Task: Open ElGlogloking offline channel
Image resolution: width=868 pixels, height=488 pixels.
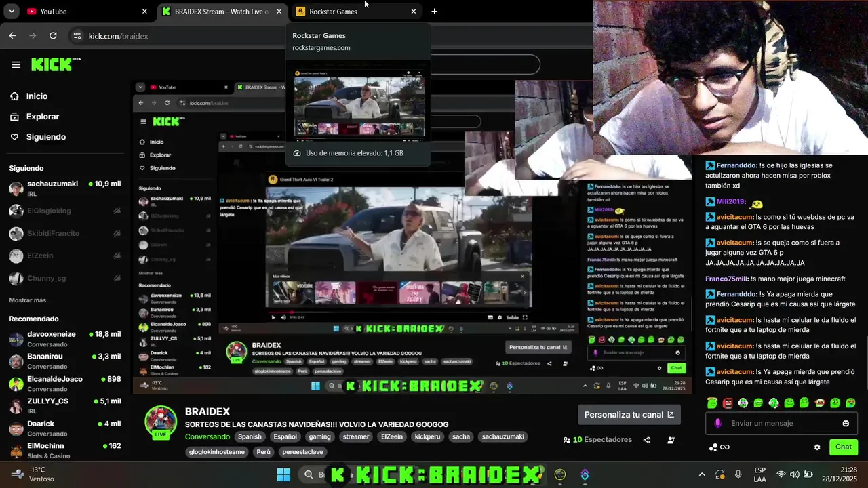Action: [64, 211]
